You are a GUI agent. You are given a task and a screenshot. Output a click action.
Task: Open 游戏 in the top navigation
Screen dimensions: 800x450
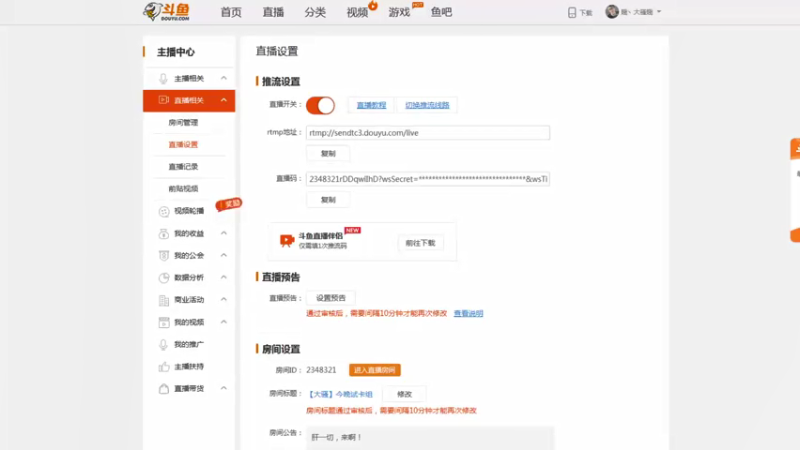click(399, 12)
